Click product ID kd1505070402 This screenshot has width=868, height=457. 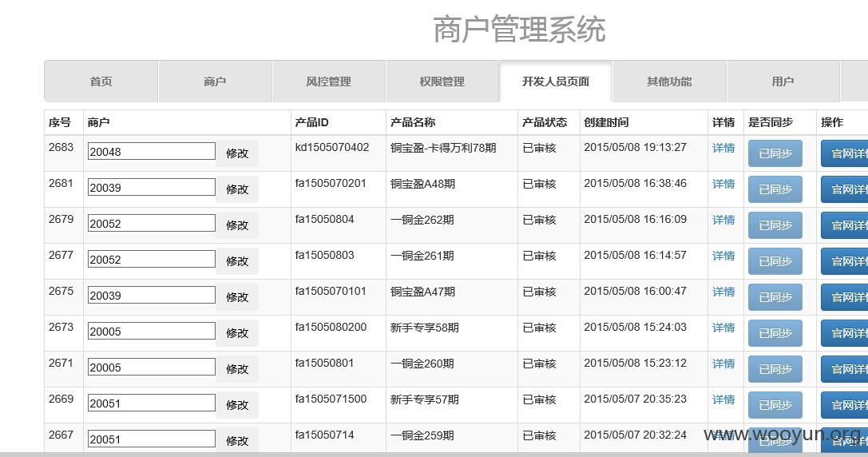tap(332, 147)
